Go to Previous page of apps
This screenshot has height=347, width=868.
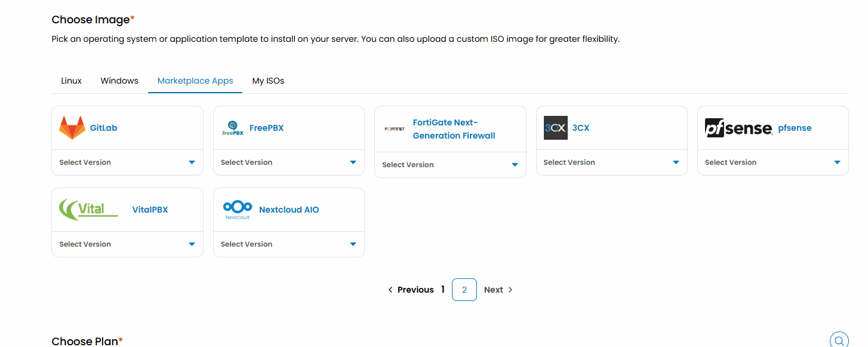coord(411,290)
